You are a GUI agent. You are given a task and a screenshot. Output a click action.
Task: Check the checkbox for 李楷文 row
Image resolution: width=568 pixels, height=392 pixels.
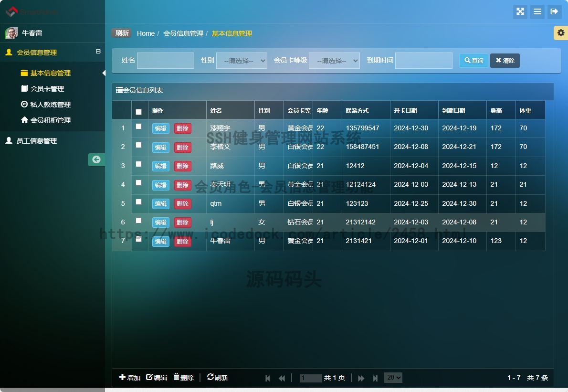coord(139,145)
